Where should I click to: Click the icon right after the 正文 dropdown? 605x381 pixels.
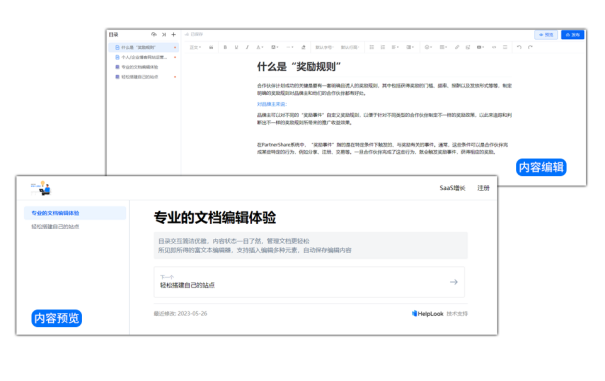(211, 47)
